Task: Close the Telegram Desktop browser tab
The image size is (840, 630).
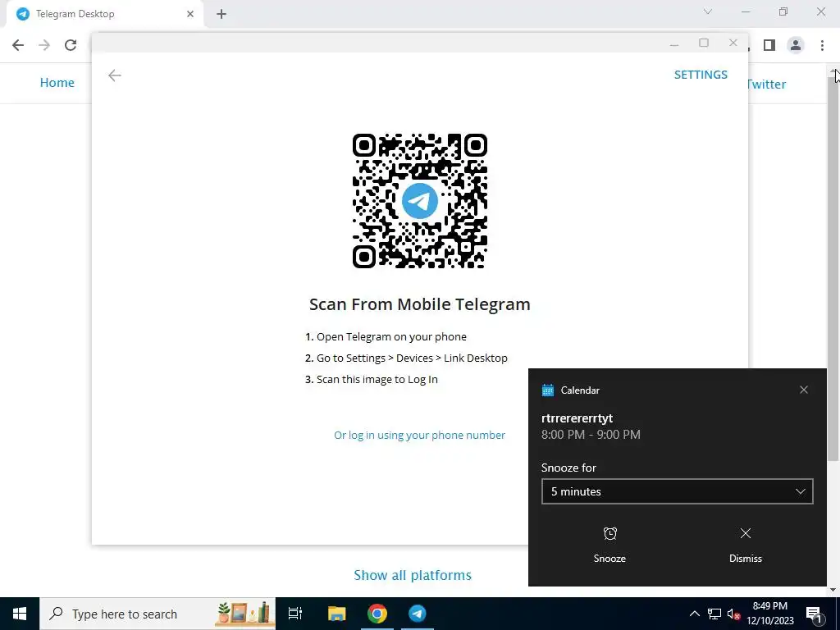Action: 190,14
